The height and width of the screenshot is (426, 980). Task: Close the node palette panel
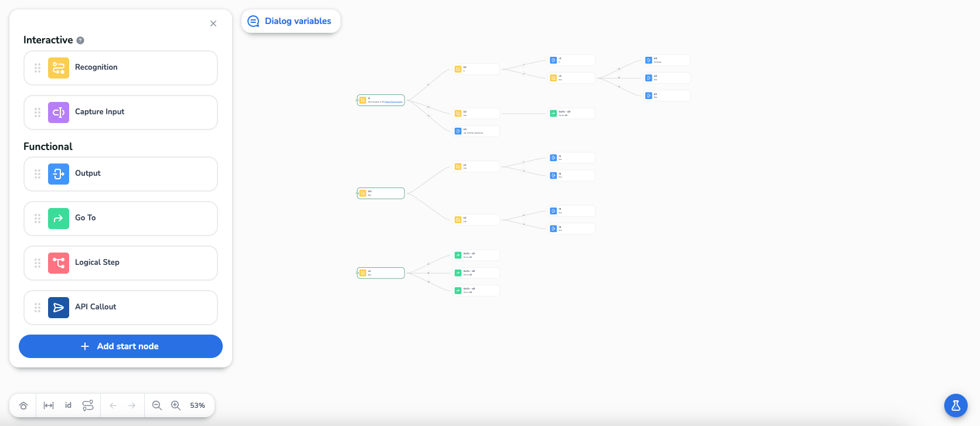tap(213, 23)
